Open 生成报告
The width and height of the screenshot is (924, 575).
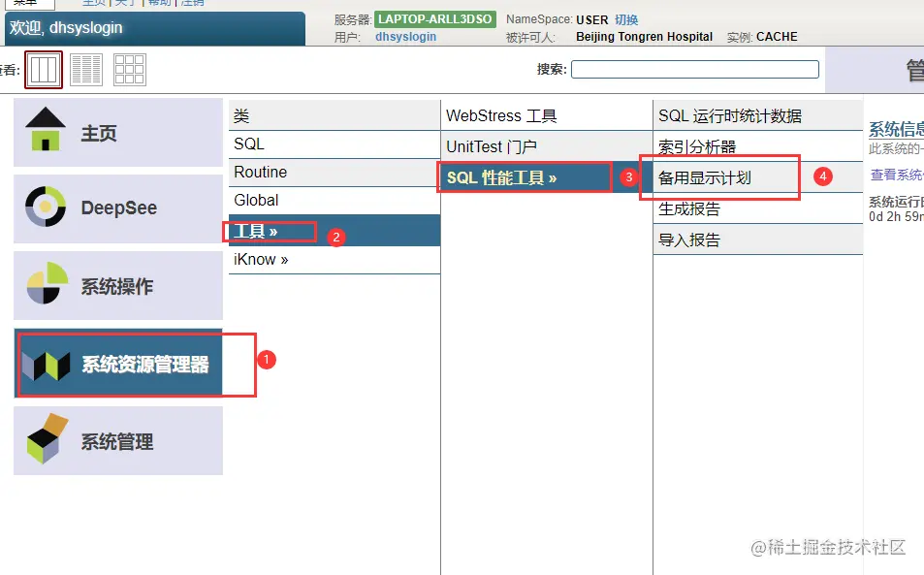tap(758, 208)
